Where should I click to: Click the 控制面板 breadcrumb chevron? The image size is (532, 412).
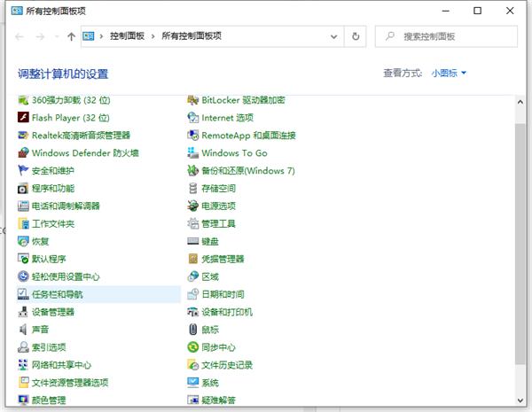coord(154,36)
